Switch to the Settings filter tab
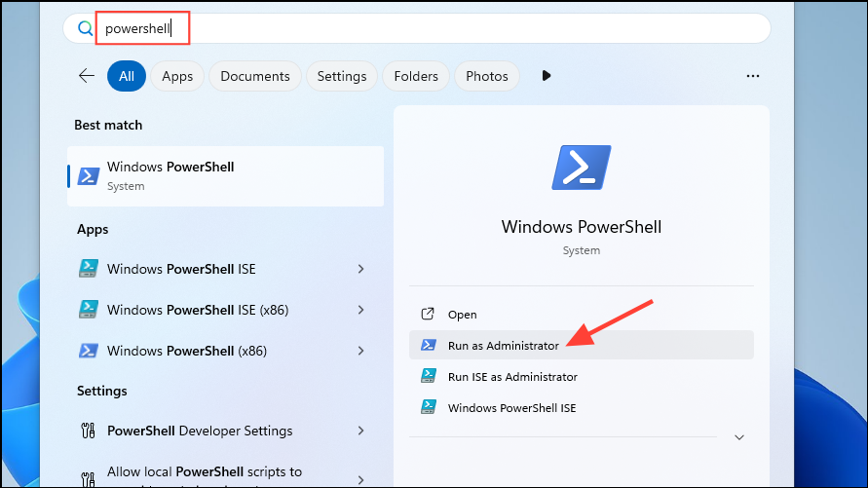This screenshot has height=488, width=868. tap(342, 76)
